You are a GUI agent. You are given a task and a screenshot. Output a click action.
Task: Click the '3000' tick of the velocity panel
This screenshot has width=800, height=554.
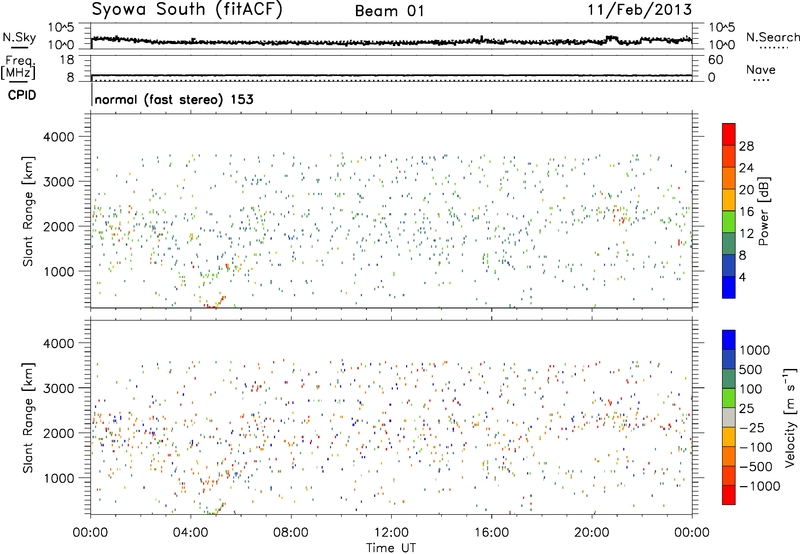pos(58,388)
